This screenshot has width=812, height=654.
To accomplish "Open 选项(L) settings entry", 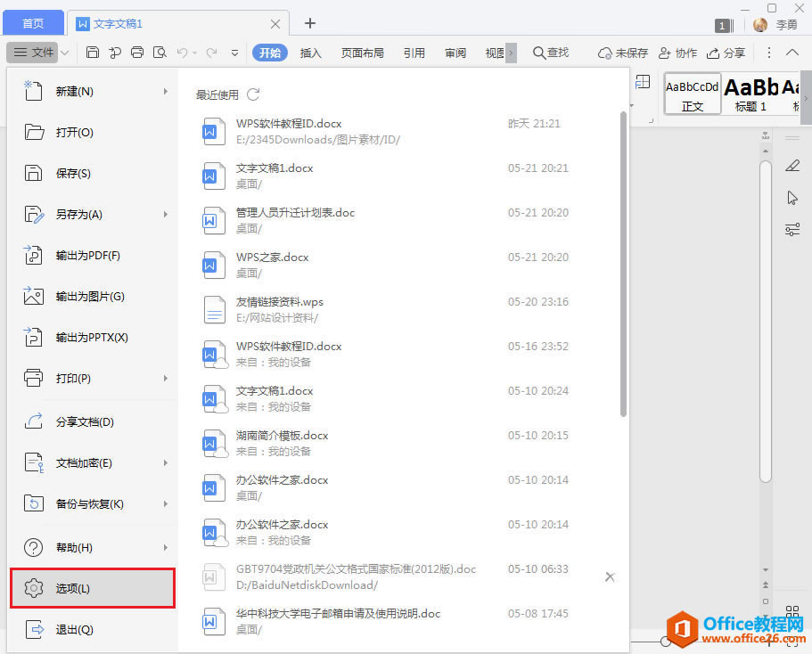I will coord(93,588).
